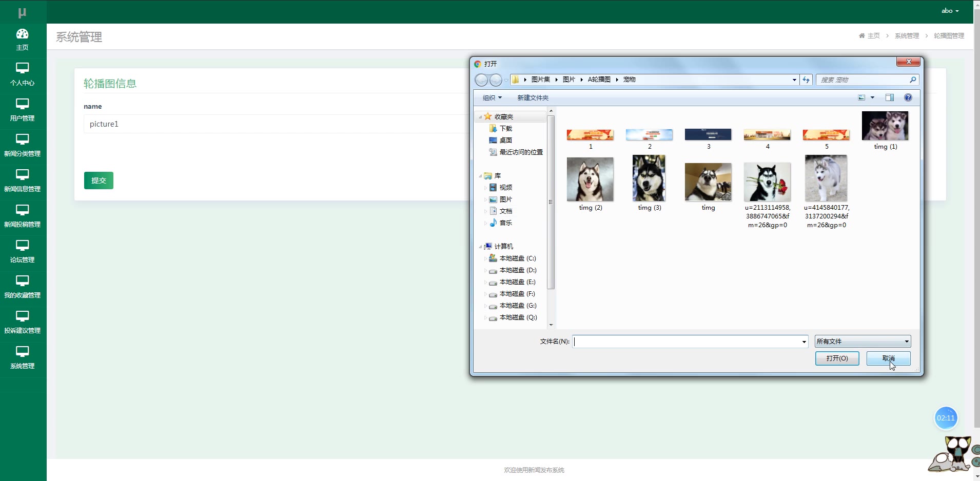The width and height of the screenshot is (980, 481).
Task: Open 用户管理 in the left sidebar
Action: point(22,110)
